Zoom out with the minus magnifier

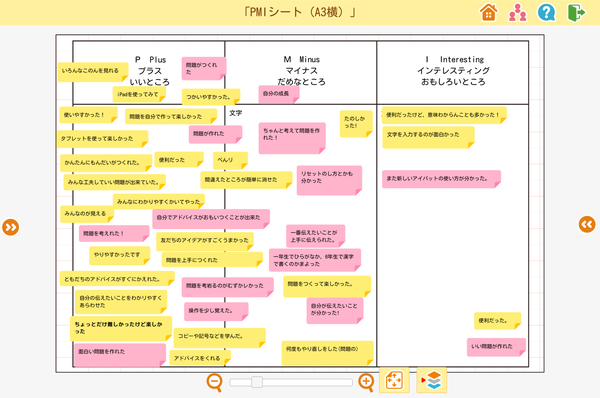click(x=215, y=382)
